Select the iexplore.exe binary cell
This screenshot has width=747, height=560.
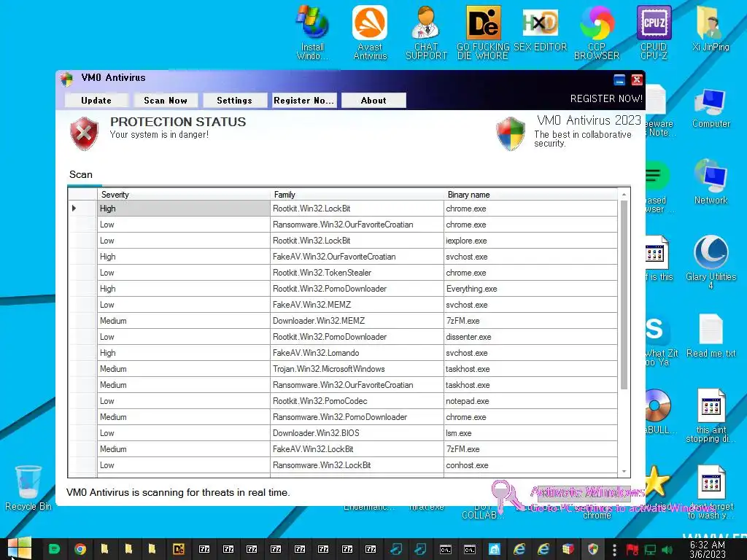tap(530, 241)
